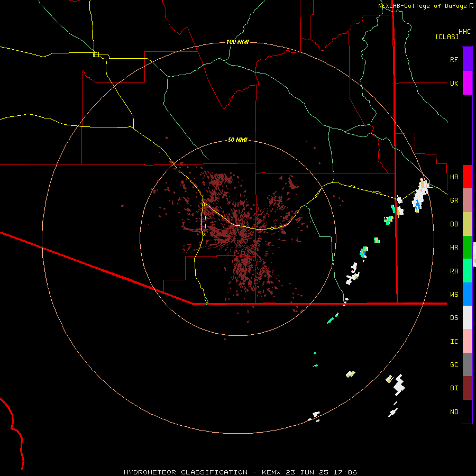
Task: Click the BD legend label
Action: 454,224
